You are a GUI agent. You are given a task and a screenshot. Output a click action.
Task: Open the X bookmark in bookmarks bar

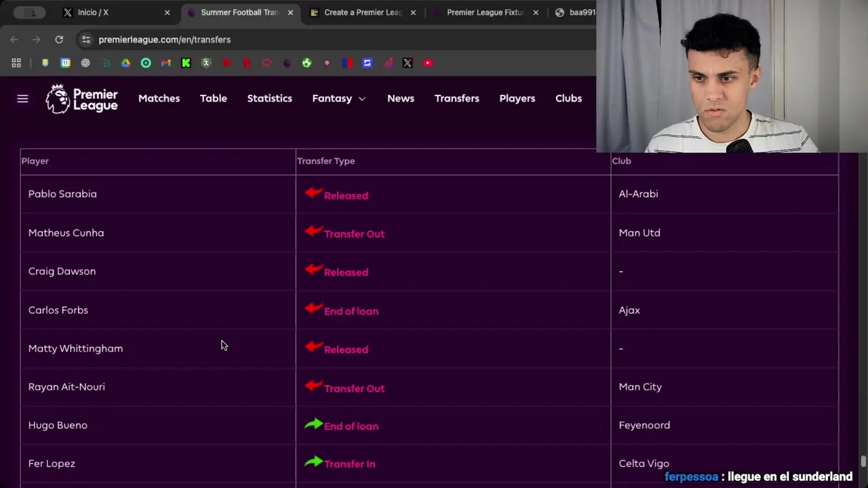[x=408, y=63]
